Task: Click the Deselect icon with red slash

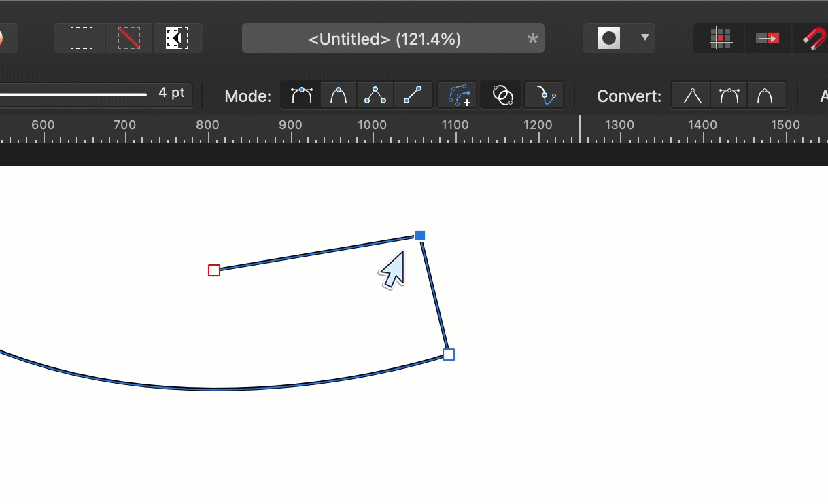Action: (129, 39)
